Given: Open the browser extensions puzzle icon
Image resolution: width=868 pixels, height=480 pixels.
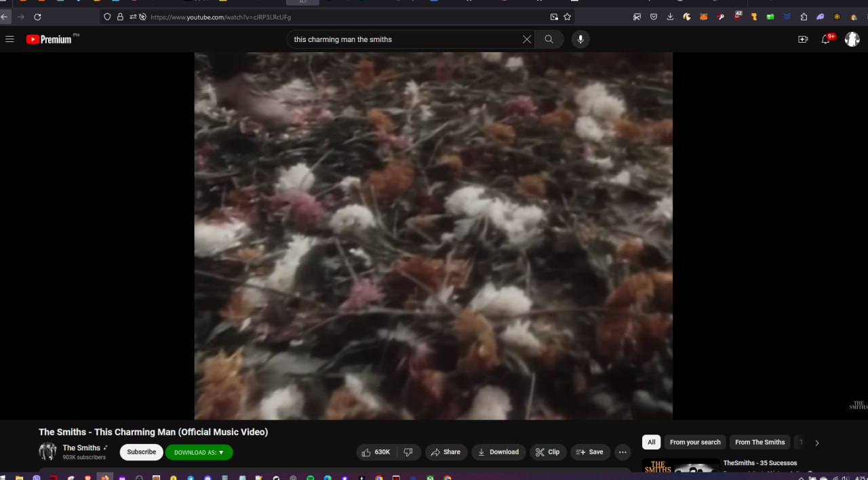Looking at the screenshot, I should pos(804,17).
